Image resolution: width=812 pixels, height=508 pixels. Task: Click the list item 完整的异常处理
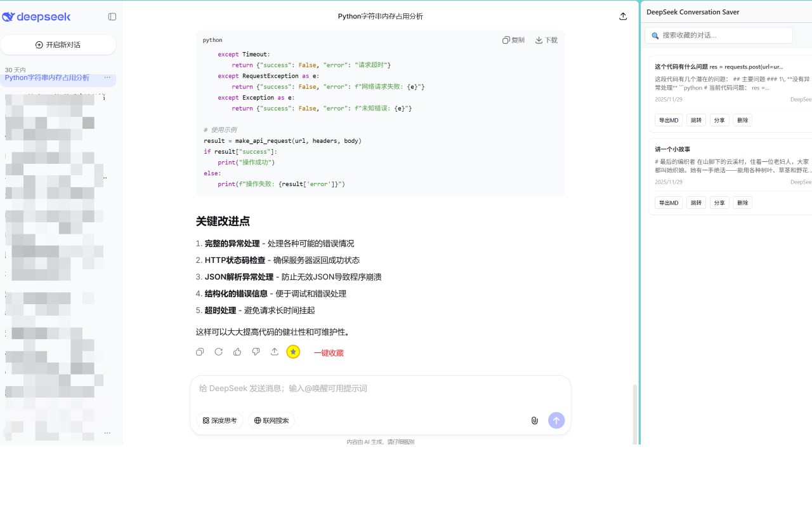(x=279, y=243)
